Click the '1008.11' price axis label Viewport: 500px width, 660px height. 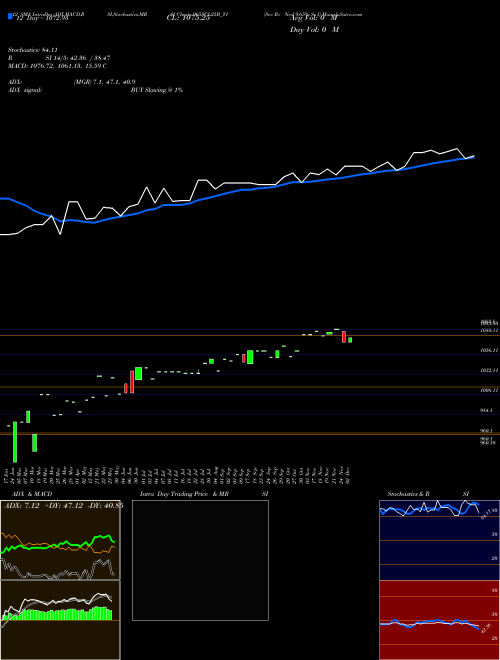[x=490, y=390]
